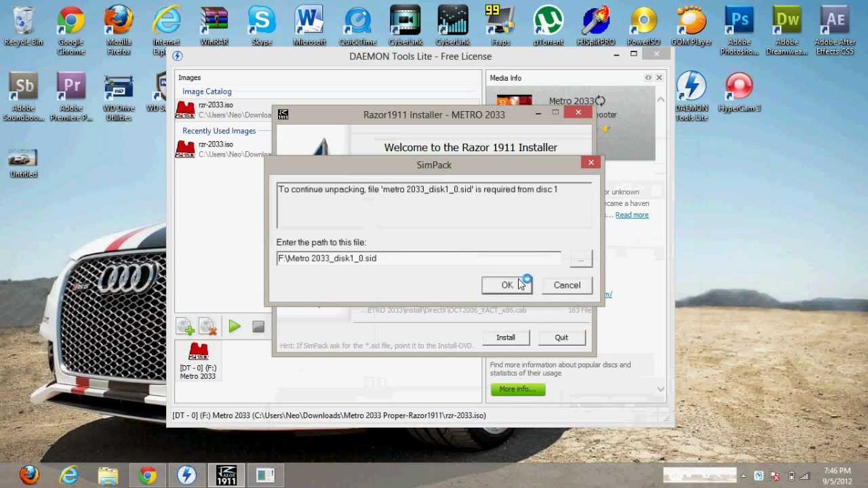Open the uTorrent desktop icon
This screenshot has height=488, width=868.
click(548, 27)
